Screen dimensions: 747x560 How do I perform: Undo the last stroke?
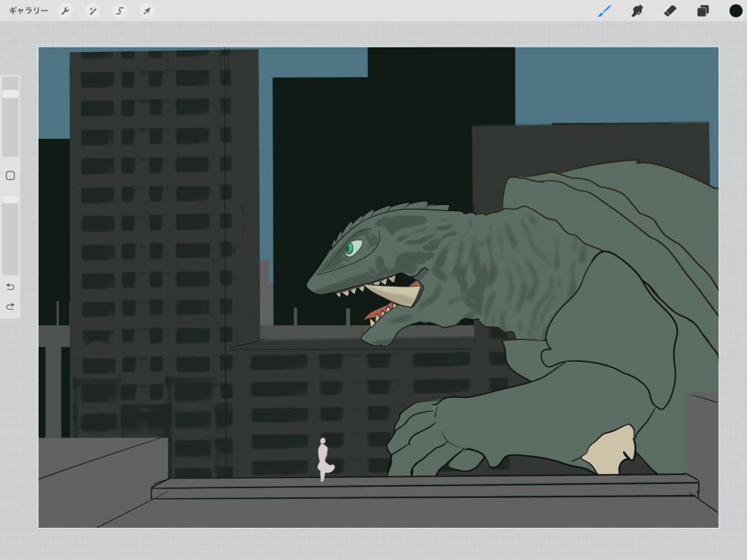click(x=10, y=287)
